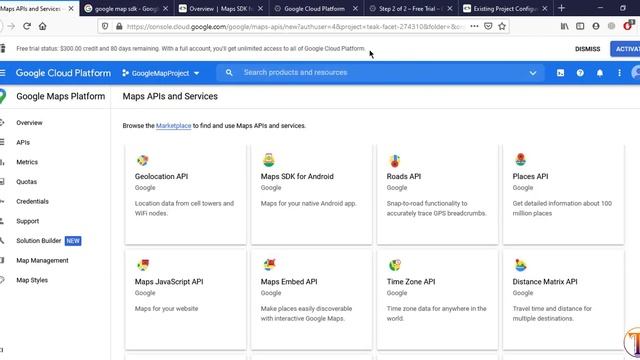
Task: Click the Places API card icon
Action: [x=520, y=160]
